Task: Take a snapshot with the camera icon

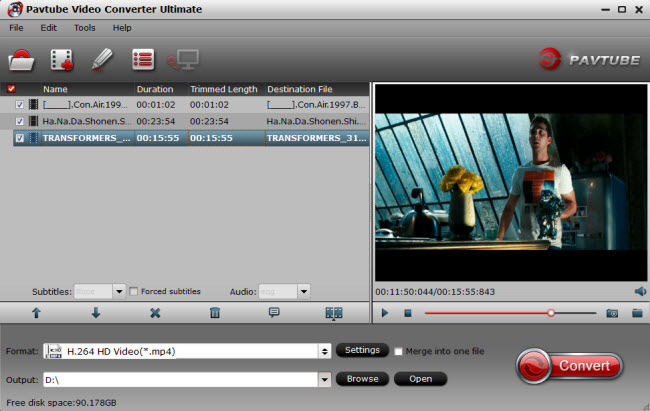Action: tap(612, 313)
